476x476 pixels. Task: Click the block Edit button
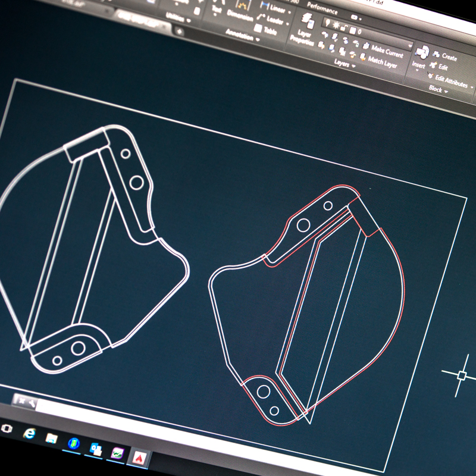click(x=439, y=66)
